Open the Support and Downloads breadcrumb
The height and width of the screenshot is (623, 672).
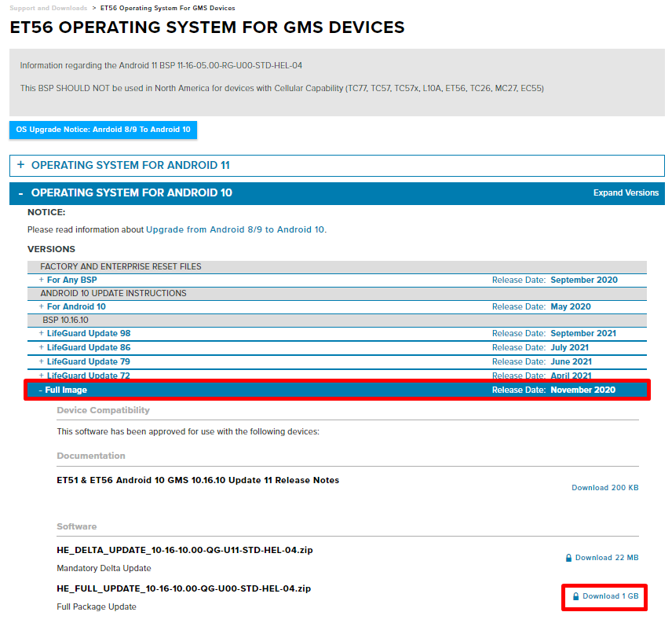tap(49, 8)
